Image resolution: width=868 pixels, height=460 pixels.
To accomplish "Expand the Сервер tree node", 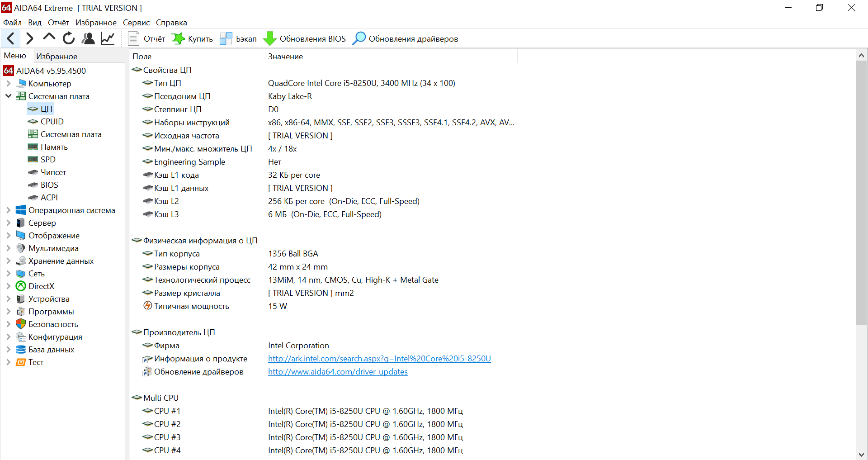I will pyautogui.click(x=8, y=223).
